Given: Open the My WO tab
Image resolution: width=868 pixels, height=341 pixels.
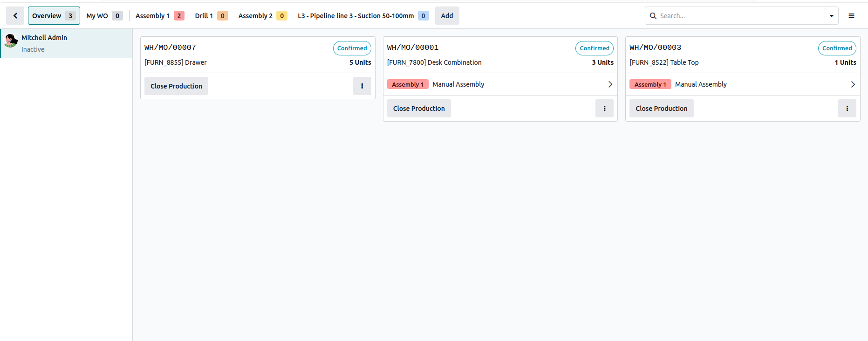Looking at the screenshot, I should pos(104,16).
